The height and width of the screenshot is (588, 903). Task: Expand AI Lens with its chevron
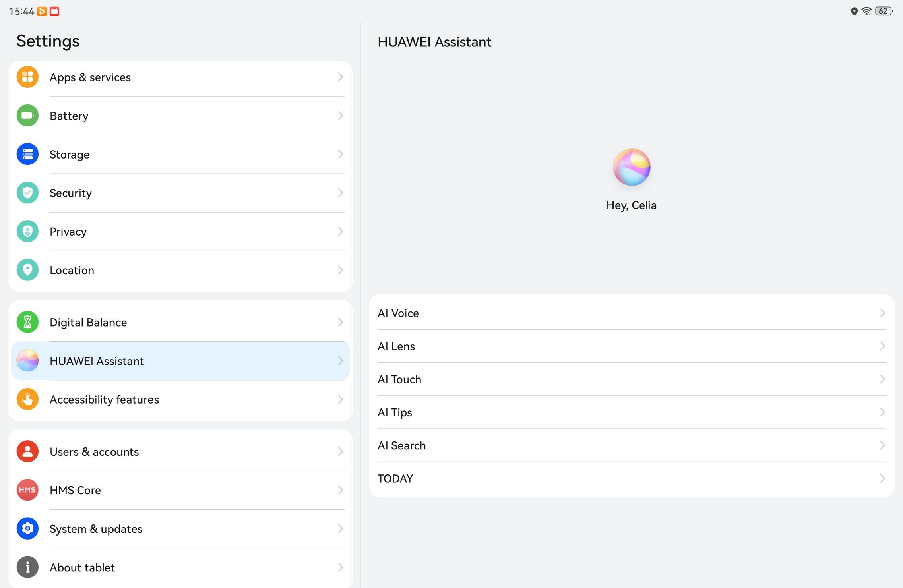(882, 346)
